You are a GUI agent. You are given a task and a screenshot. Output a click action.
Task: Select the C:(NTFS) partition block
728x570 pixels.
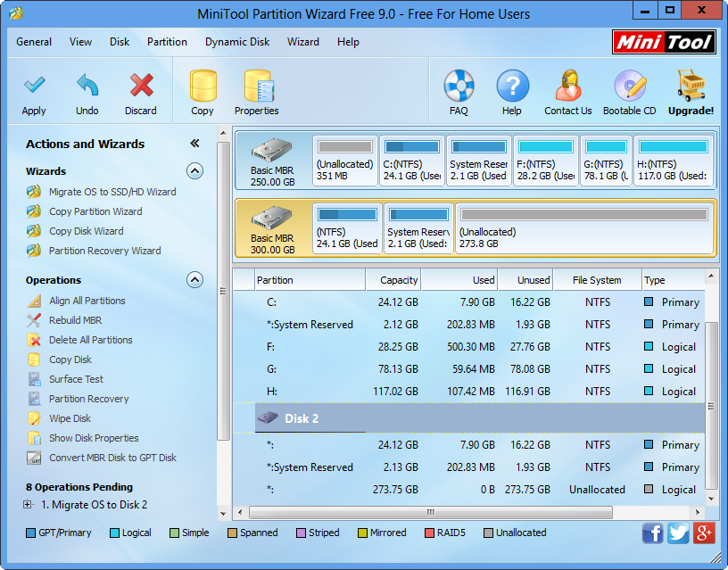pyautogui.click(x=412, y=161)
